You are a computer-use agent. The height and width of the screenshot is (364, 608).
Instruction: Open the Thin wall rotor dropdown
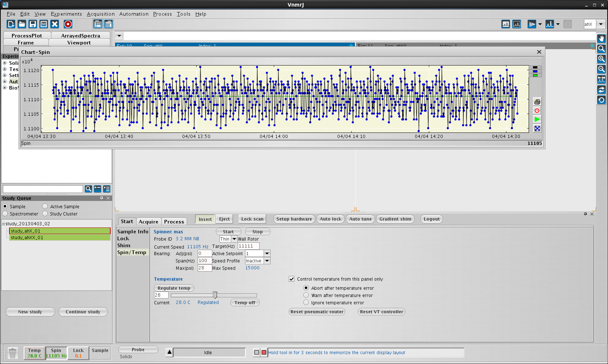coord(234,239)
